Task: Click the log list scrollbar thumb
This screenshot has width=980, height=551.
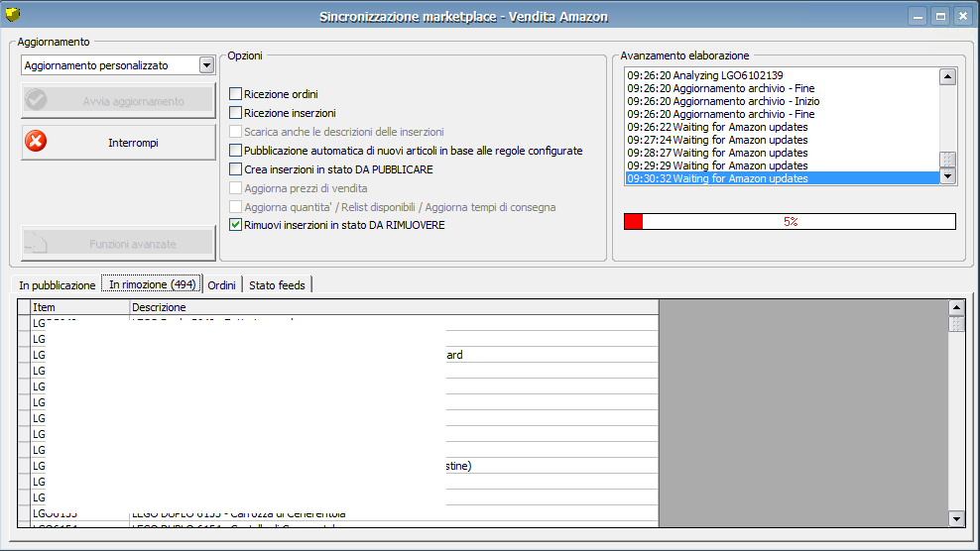Action: [x=947, y=160]
